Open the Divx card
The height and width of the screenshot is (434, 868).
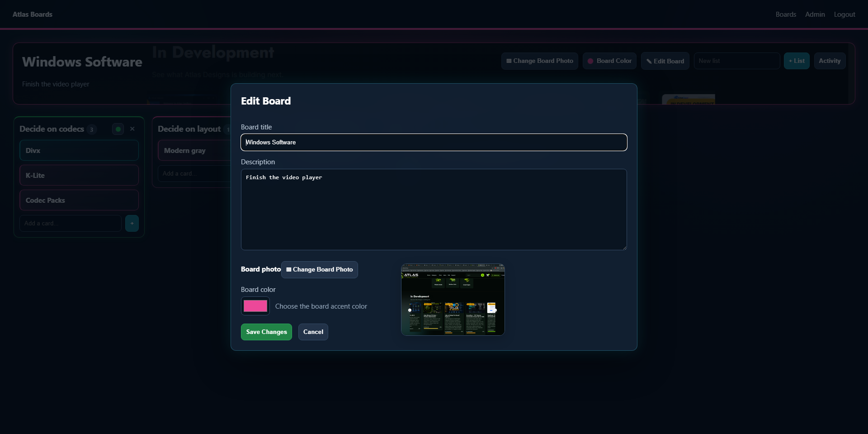coord(79,150)
